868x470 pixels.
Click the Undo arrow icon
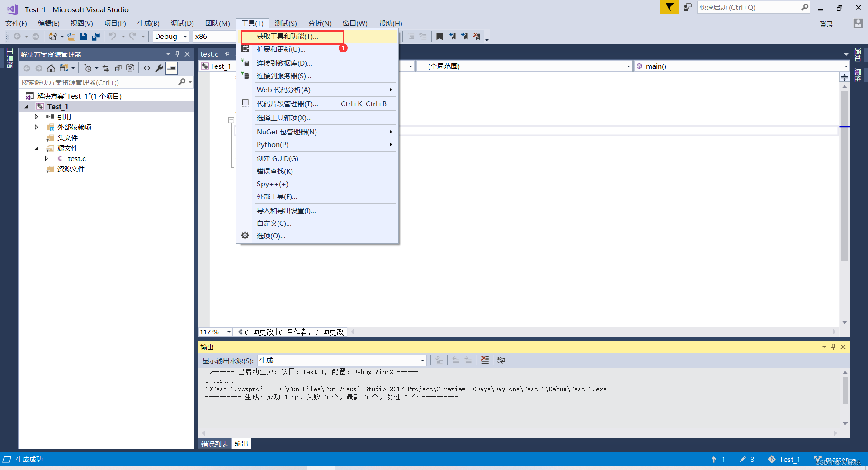pyautogui.click(x=113, y=36)
